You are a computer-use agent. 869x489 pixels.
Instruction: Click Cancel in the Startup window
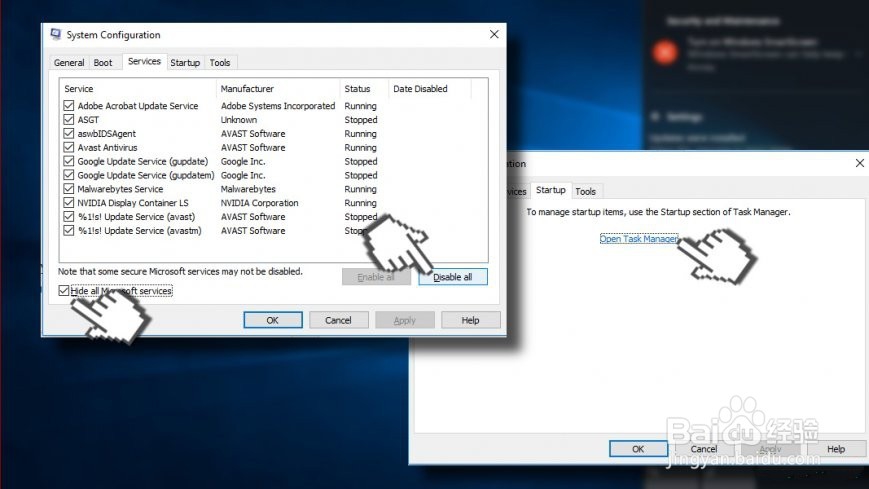(704, 449)
